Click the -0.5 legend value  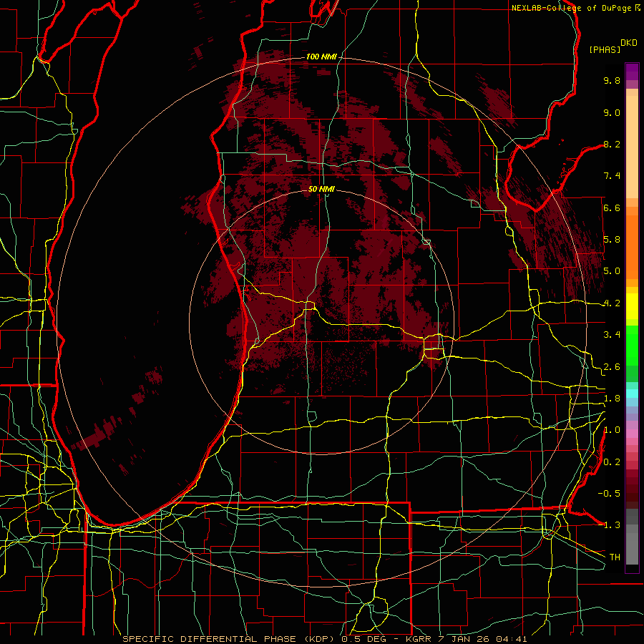pos(609,494)
